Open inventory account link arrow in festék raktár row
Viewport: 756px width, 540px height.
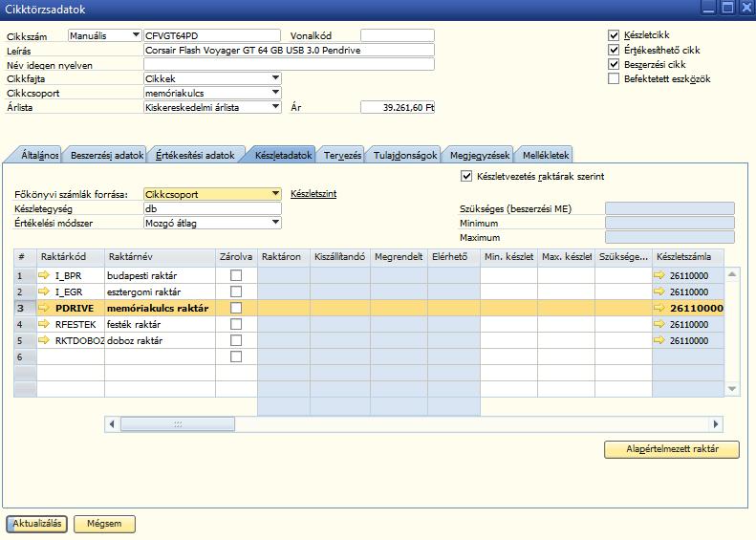(x=659, y=324)
